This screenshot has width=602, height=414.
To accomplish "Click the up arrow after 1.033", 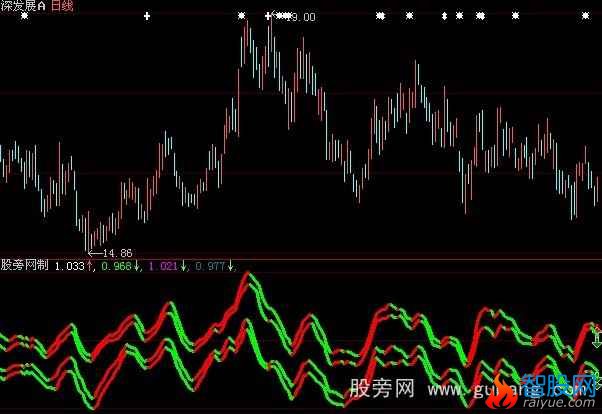I will 89,265.
